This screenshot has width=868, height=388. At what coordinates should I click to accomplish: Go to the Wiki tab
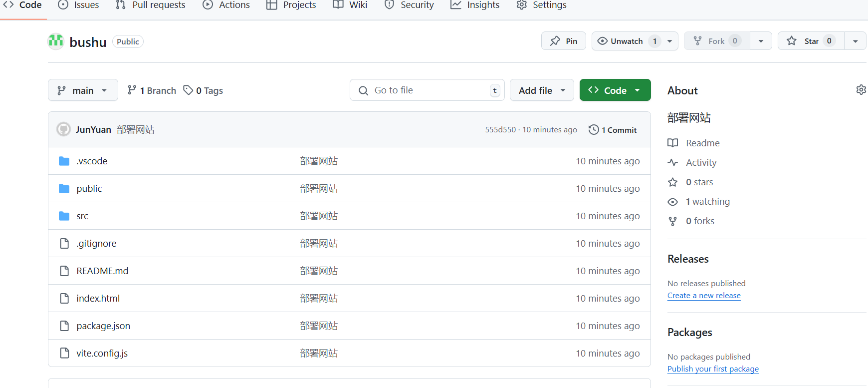pos(350,5)
